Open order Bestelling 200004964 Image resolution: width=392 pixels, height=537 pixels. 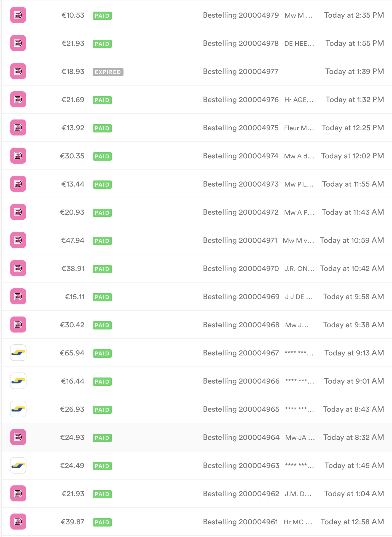coord(241,437)
